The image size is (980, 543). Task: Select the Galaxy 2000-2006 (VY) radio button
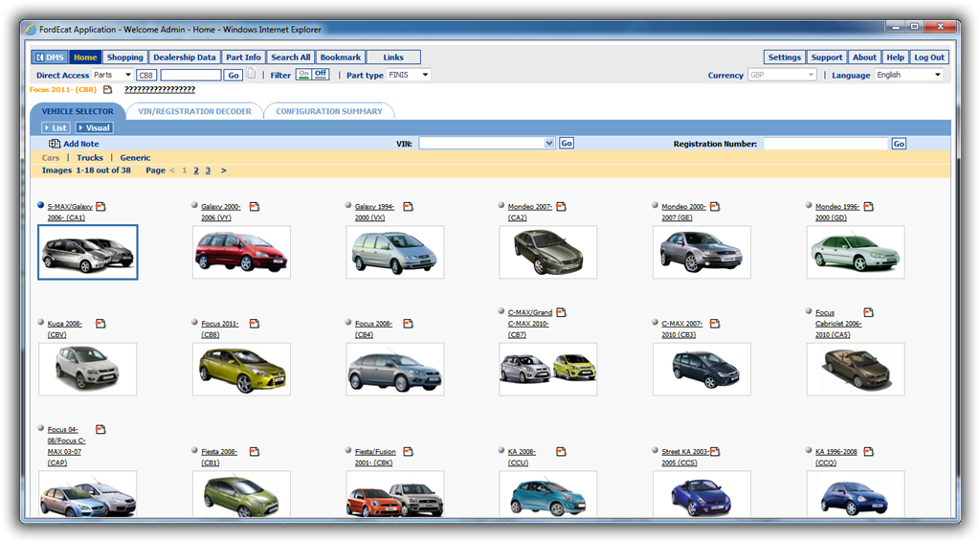(194, 205)
